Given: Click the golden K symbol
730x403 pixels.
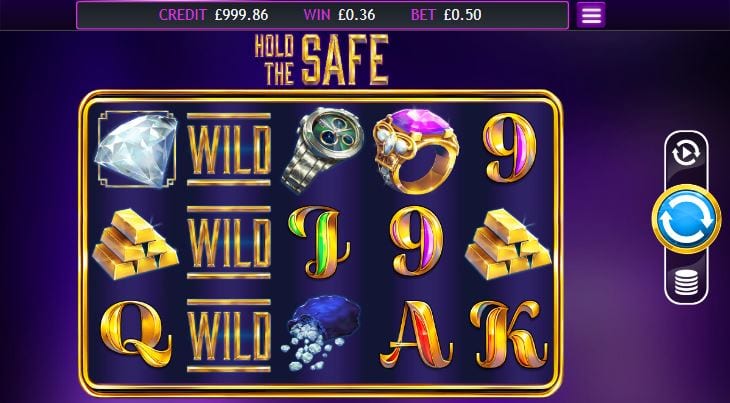Looking at the screenshot, I should click(508, 334).
